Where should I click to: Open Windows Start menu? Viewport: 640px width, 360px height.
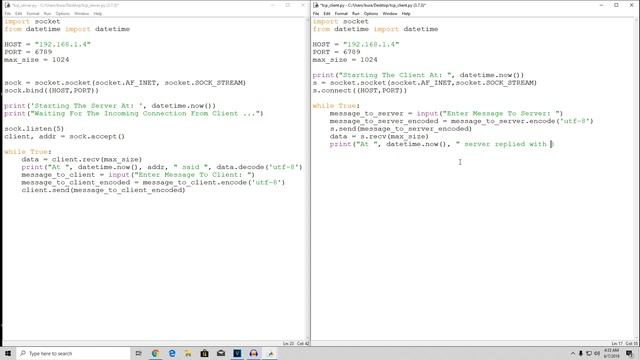[8, 353]
